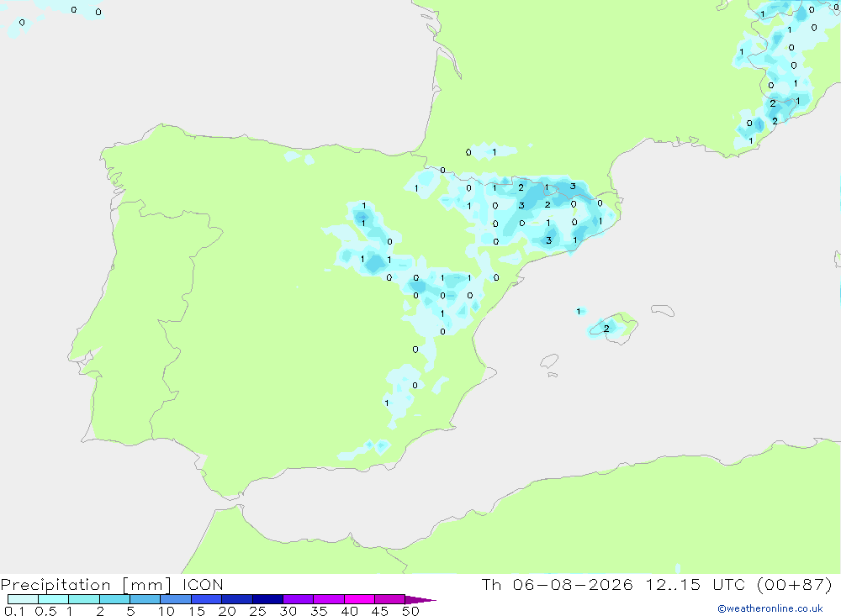This screenshot has width=841, height=616.
Task: Click the 30–35 mm violet legend box
Action: pyautogui.click(x=299, y=599)
